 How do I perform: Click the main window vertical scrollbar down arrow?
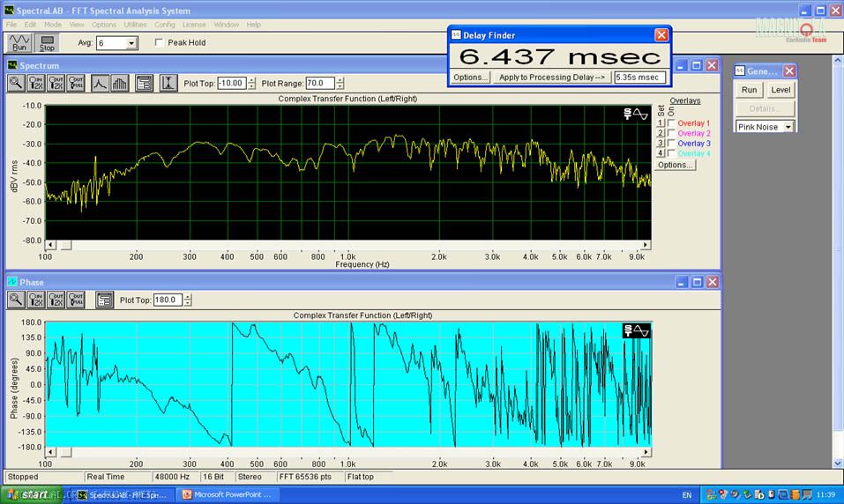click(x=838, y=463)
